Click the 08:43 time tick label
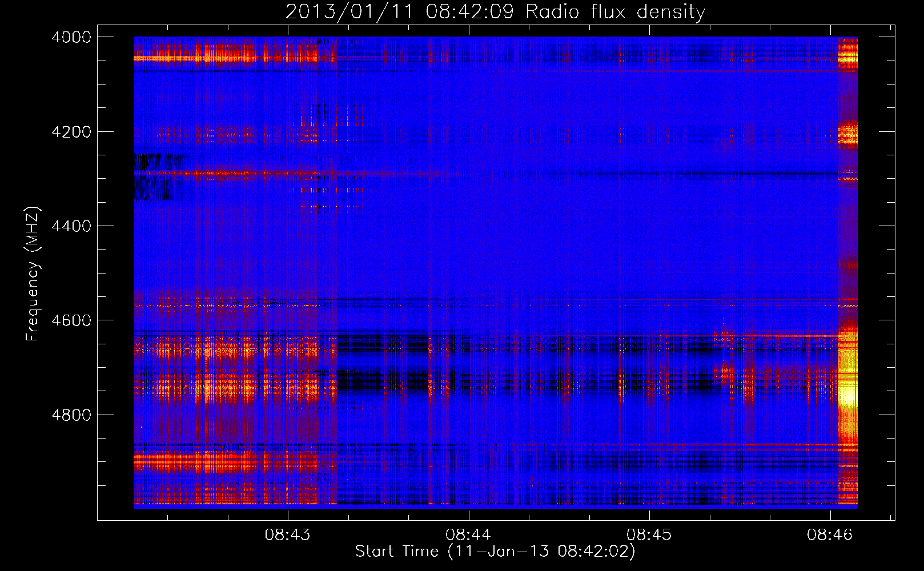 pyautogui.click(x=288, y=534)
